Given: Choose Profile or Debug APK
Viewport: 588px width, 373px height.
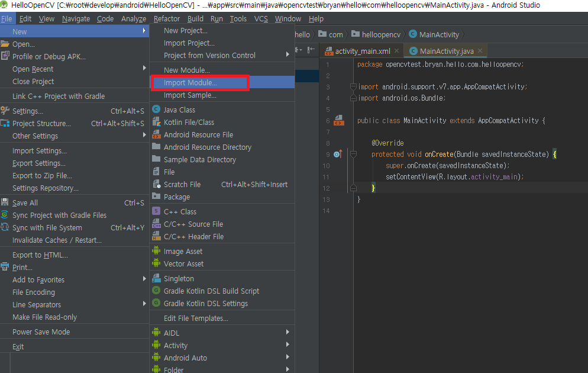Looking at the screenshot, I should [x=75, y=57].
